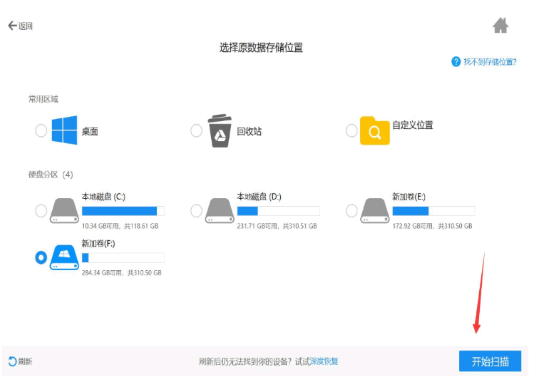
Task: Click the 常用区域 section heading
Action: (x=43, y=99)
